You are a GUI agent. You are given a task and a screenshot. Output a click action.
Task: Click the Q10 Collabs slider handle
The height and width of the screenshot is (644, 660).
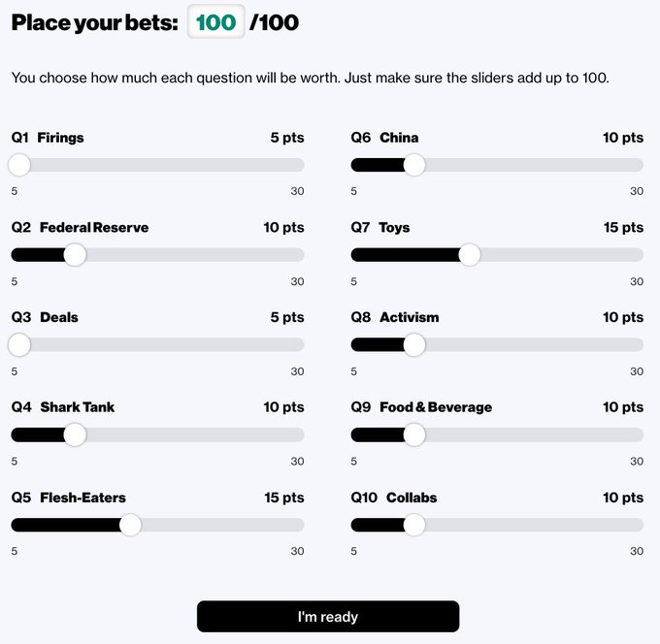click(x=414, y=525)
